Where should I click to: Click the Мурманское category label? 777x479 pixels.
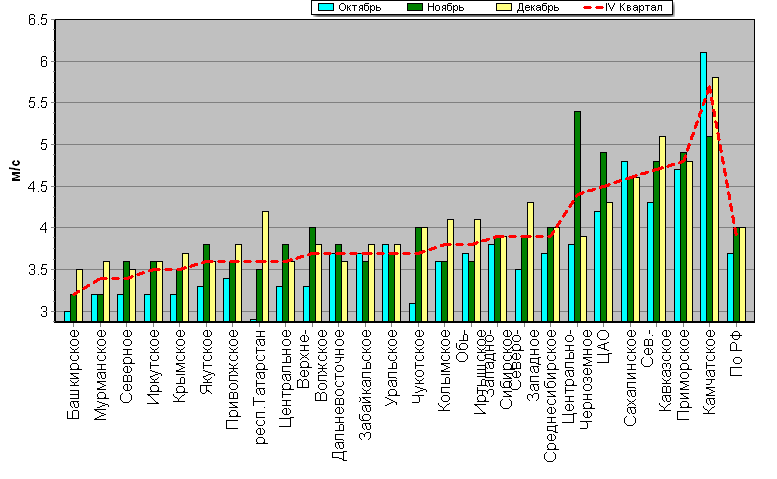101,375
